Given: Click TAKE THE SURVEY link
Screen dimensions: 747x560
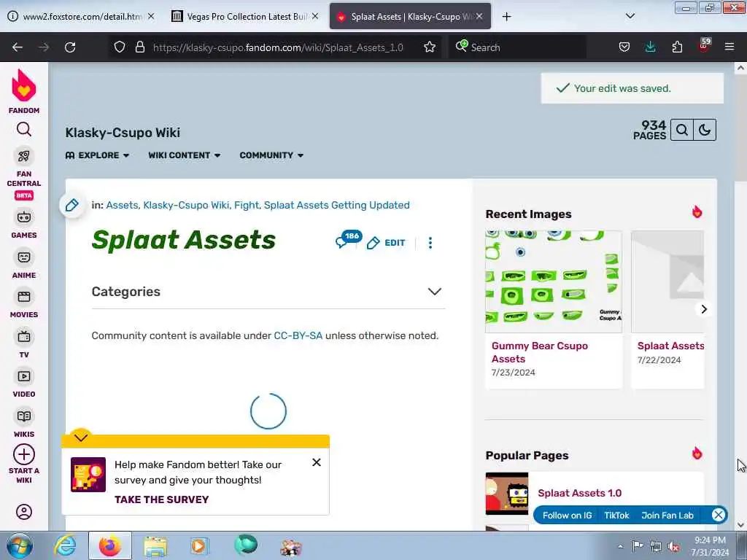Looking at the screenshot, I should (161, 499).
